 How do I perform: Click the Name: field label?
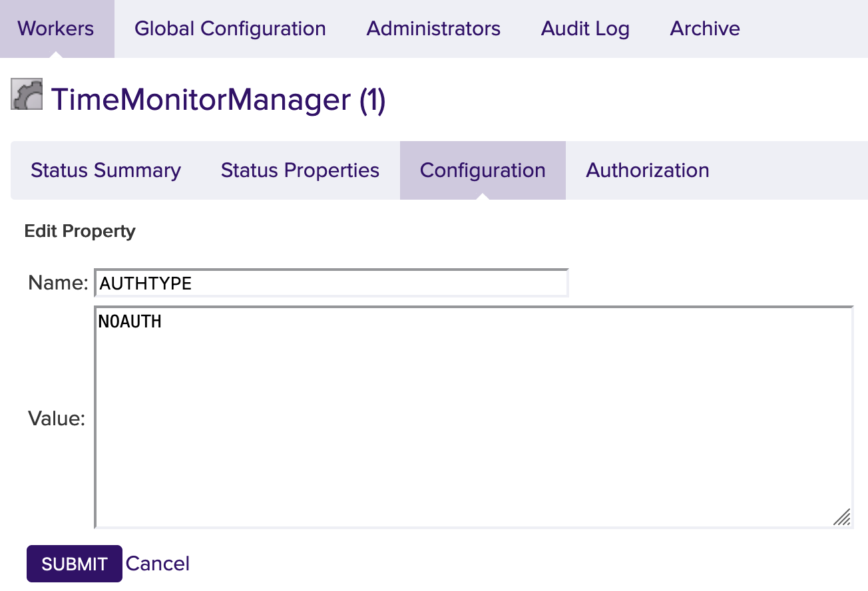tap(58, 284)
